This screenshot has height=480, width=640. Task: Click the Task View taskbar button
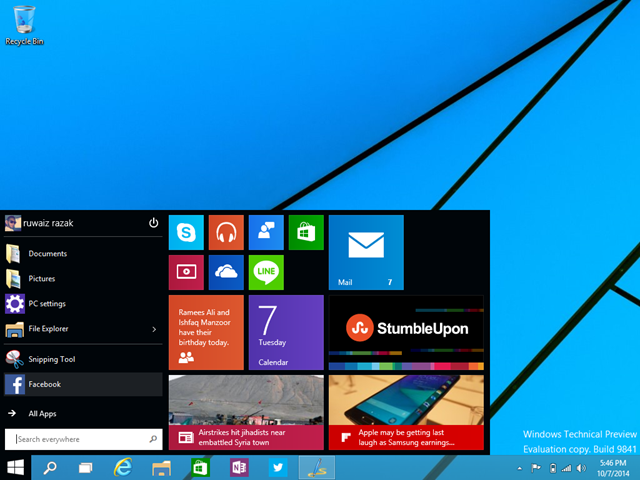[86, 467]
